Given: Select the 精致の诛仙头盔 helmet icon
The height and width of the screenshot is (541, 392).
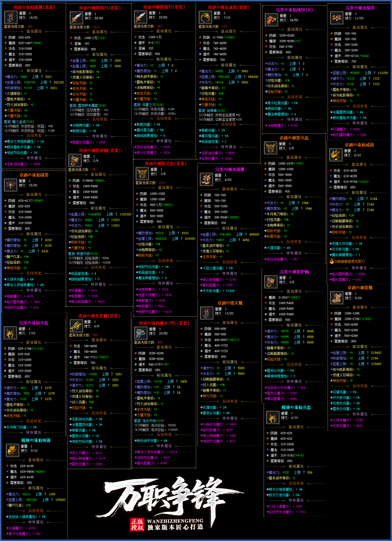Looking at the screenshot, I should click(x=273, y=417).
